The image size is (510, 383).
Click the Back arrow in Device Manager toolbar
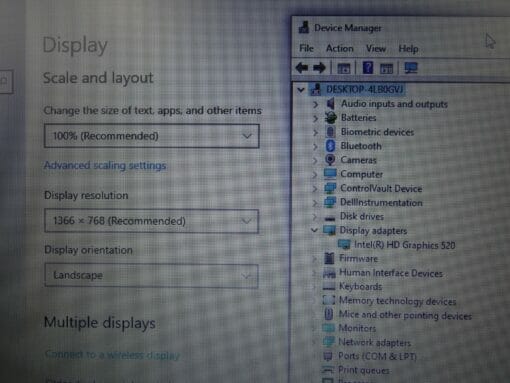pyautogui.click(x=302, y=68)
